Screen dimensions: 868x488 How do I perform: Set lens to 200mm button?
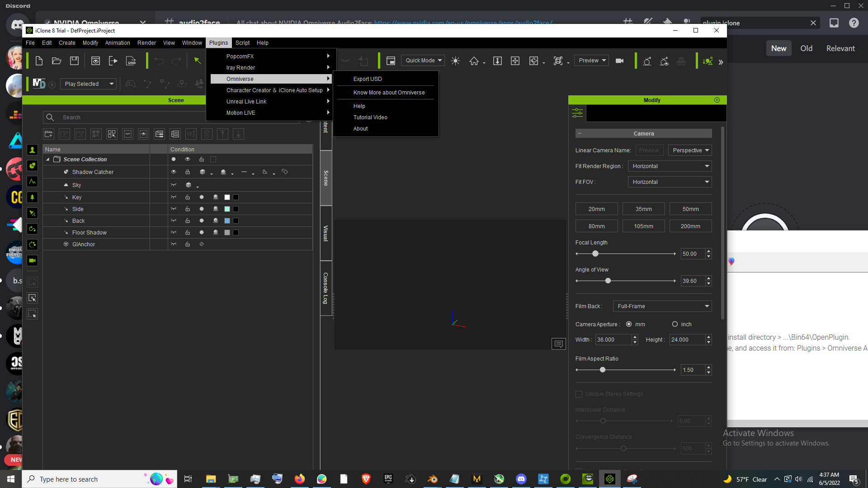coord(690,226)
